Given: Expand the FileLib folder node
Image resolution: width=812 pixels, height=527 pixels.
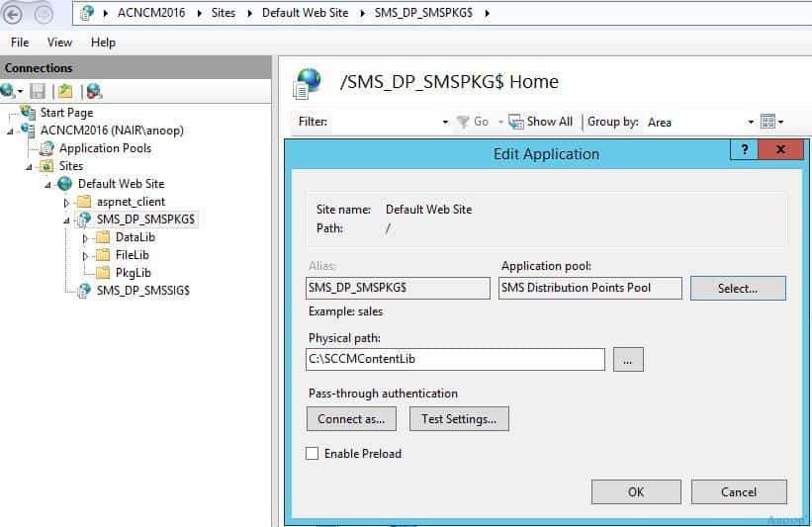Looking at the screenshot, I should pos(85,256).
